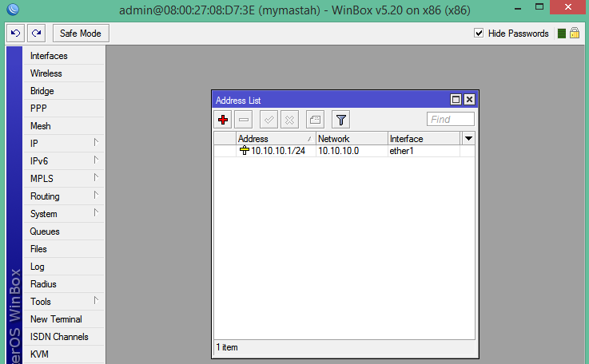This screenshot has height=364, width=589.
Task: Sort by Network column header
Action: [352, 139]
